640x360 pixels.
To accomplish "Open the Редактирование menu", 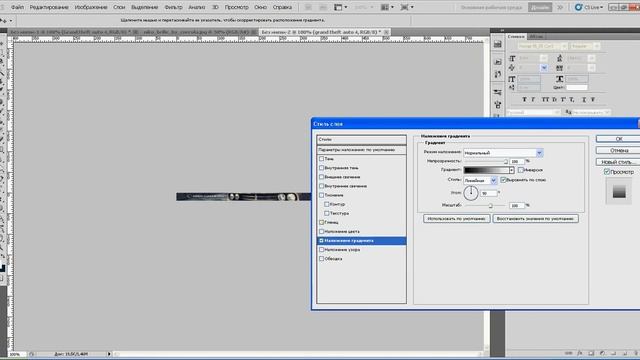I will pos(49,7).
